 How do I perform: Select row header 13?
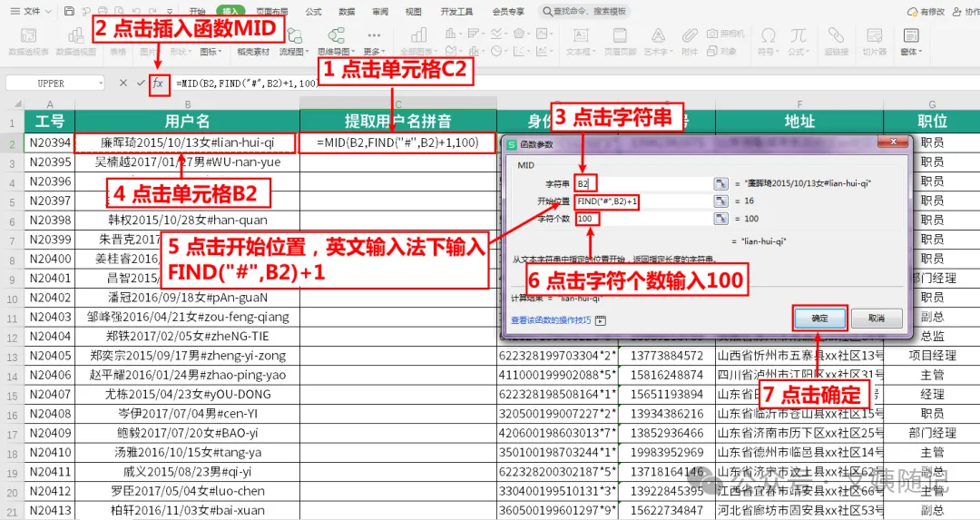point(12,357)
